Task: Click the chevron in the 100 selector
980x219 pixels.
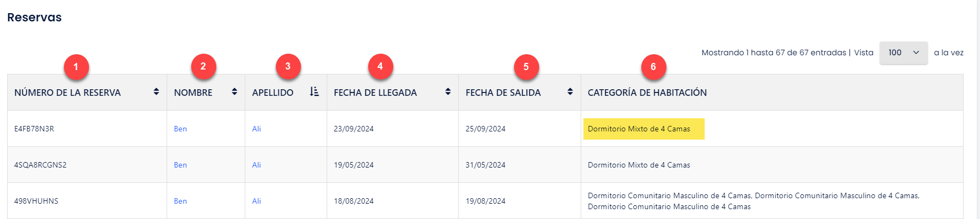Action: [916, 53]
